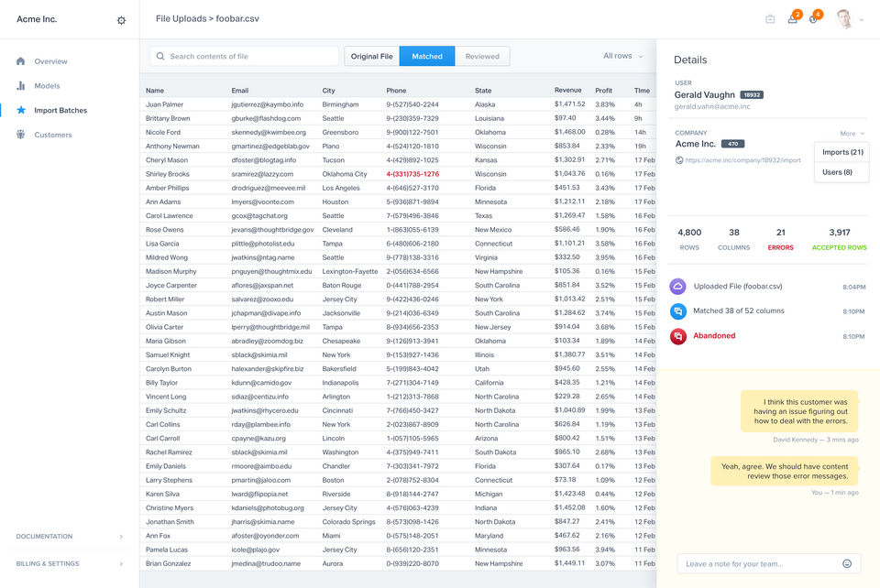880x588 pixels.
Task: Click the Abandoned status text
Action: (714, 336)
